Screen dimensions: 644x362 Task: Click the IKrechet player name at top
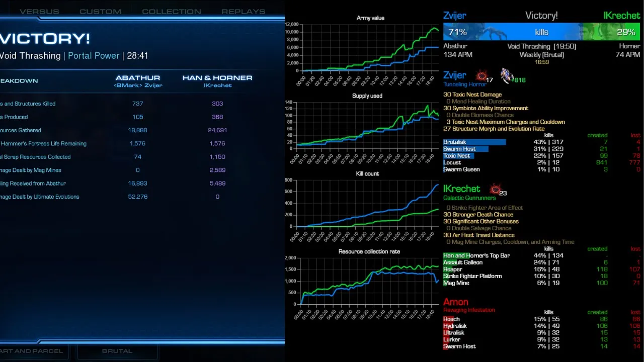point(621,16)
